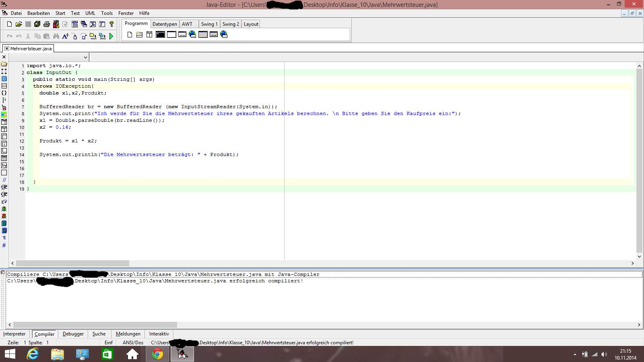Change font size with the A icon

(65, 36)
